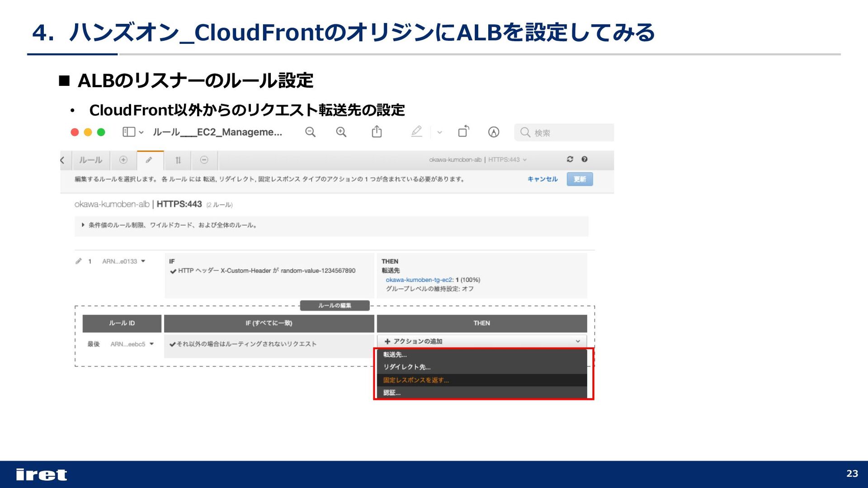This screenshot has width=868, height=488.
Task: Click the HTTP ヘッダー X-Custom-Header condition text
Action: [x=267, y=271]
